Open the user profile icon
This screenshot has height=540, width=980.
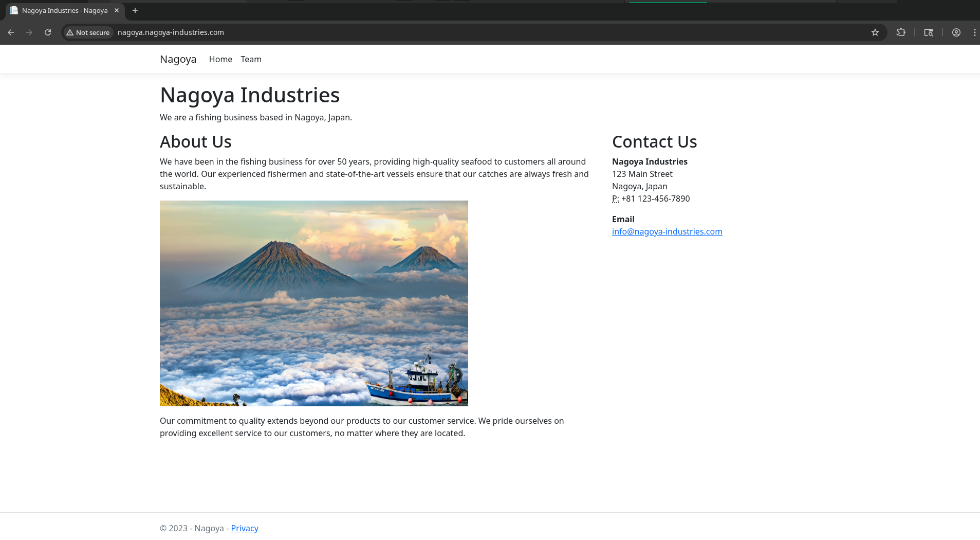(956, 32)
